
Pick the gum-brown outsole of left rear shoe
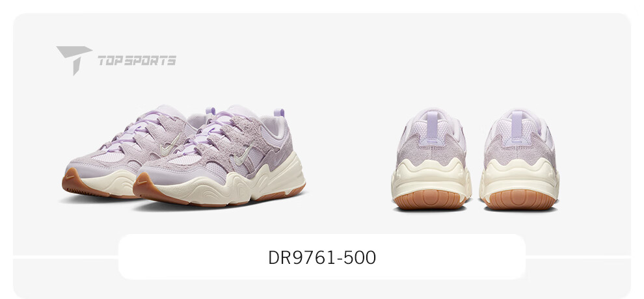click(x=430, y=200)
